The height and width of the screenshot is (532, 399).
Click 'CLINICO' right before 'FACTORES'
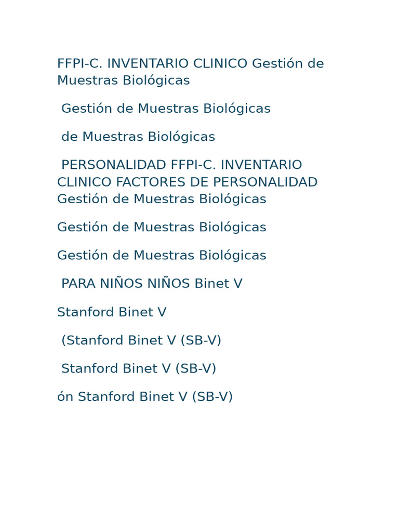pyautogui.click(x=85, y=182)
